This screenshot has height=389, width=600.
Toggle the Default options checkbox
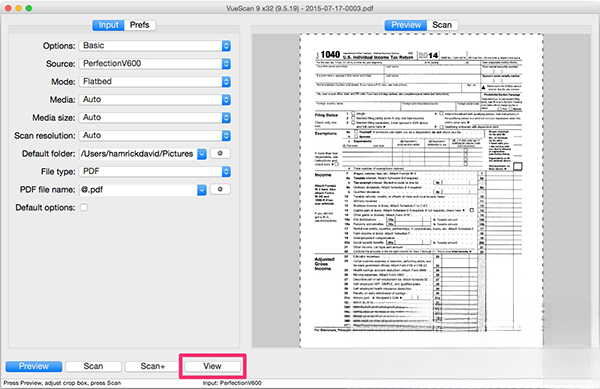pyautogui.click(x=84, y=207)
